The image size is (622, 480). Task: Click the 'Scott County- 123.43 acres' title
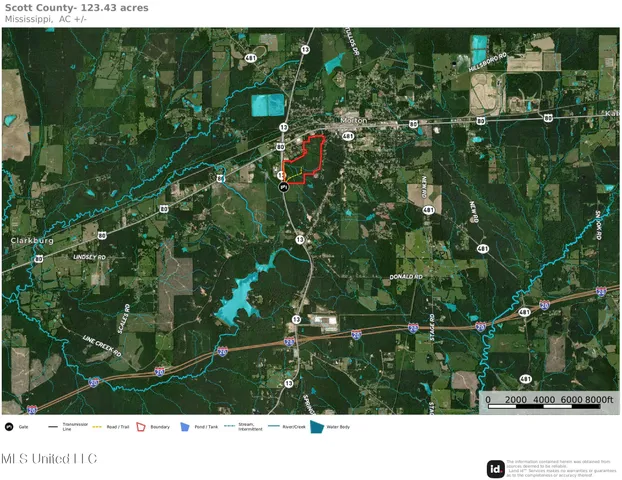77,8
